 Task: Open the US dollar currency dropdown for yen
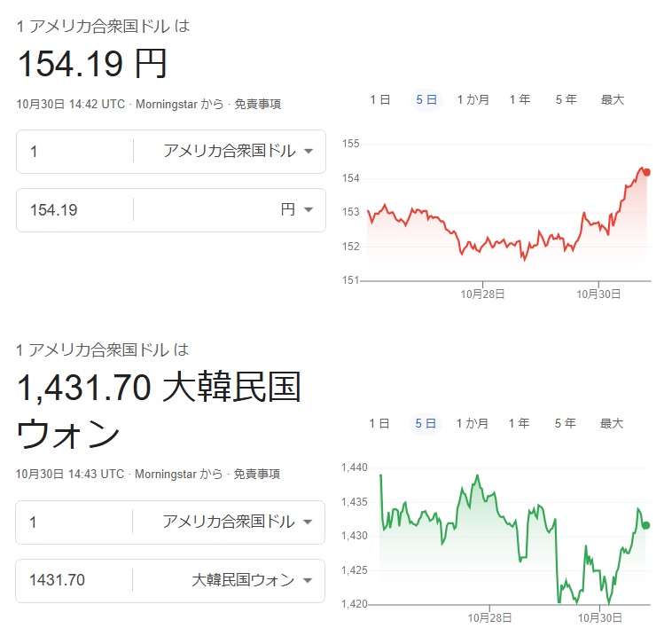point(238,152)
